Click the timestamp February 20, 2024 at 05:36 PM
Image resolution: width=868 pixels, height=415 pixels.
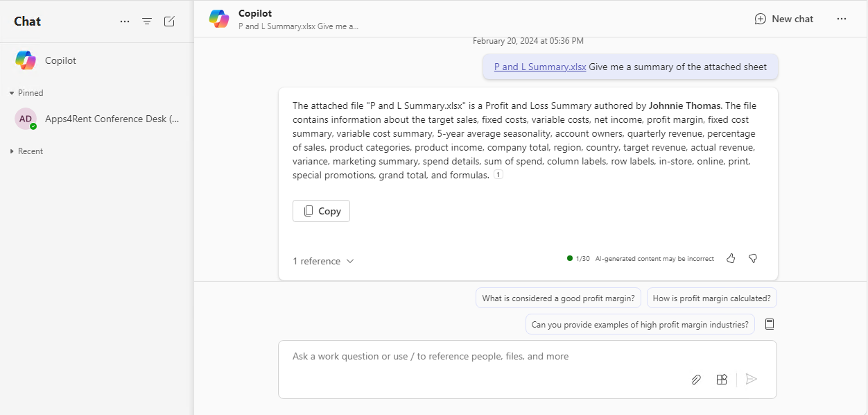point(528,41)
